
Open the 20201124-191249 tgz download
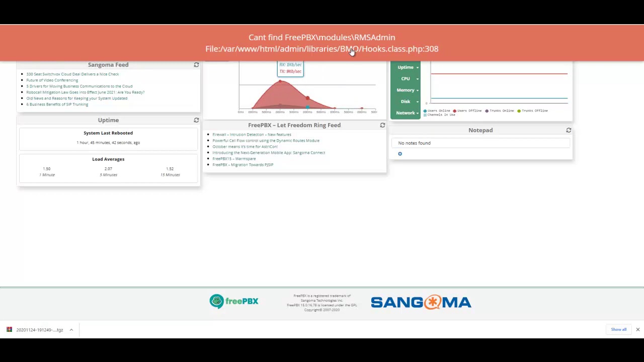click(40, 330)
